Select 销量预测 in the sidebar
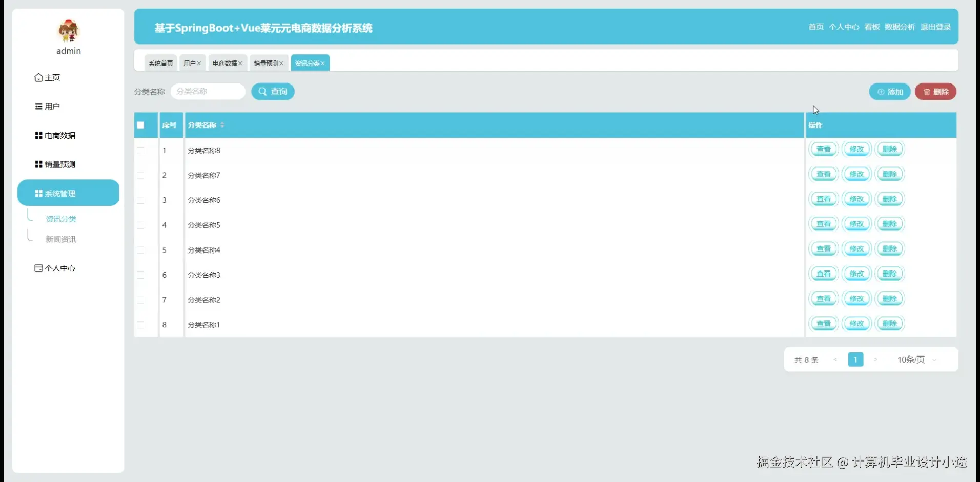The image size is (980, 482). point(59,164)
